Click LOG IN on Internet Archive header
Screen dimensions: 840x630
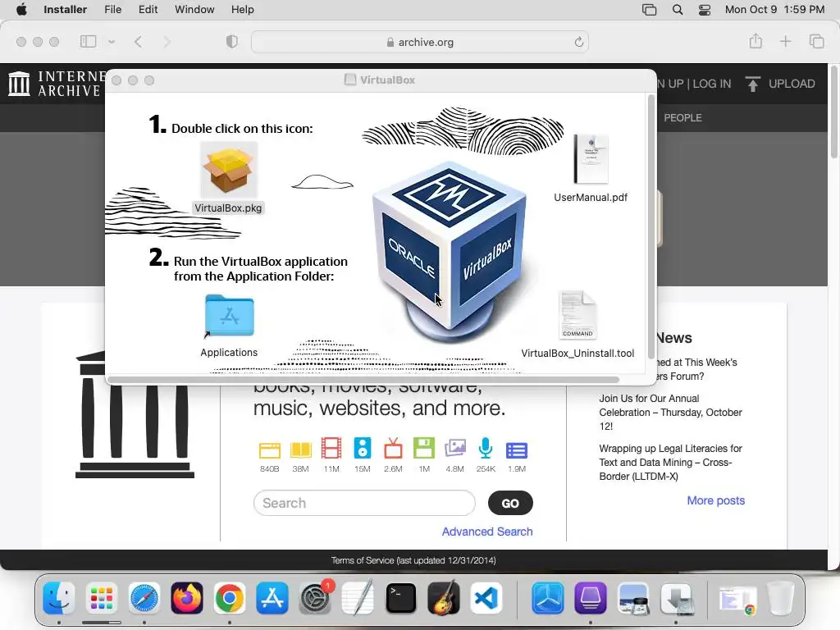(712, 84)
